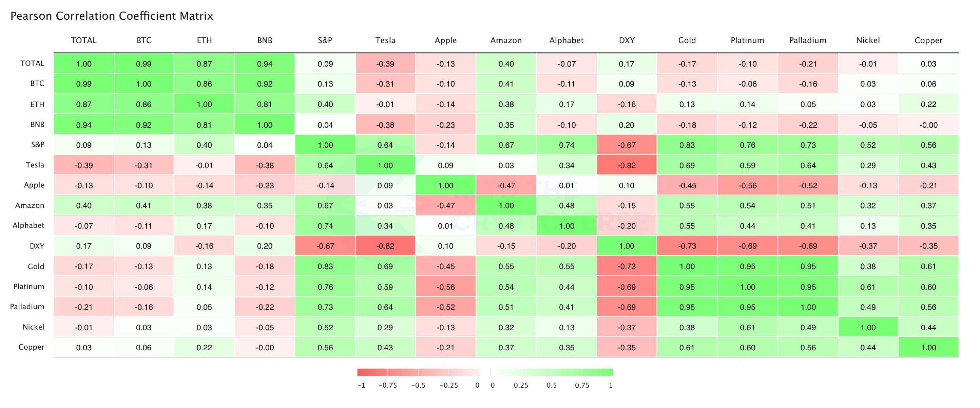Click the cell in row TOTAL, column BTC
Viewport: 980px width, 408px height.
point(144,64)
